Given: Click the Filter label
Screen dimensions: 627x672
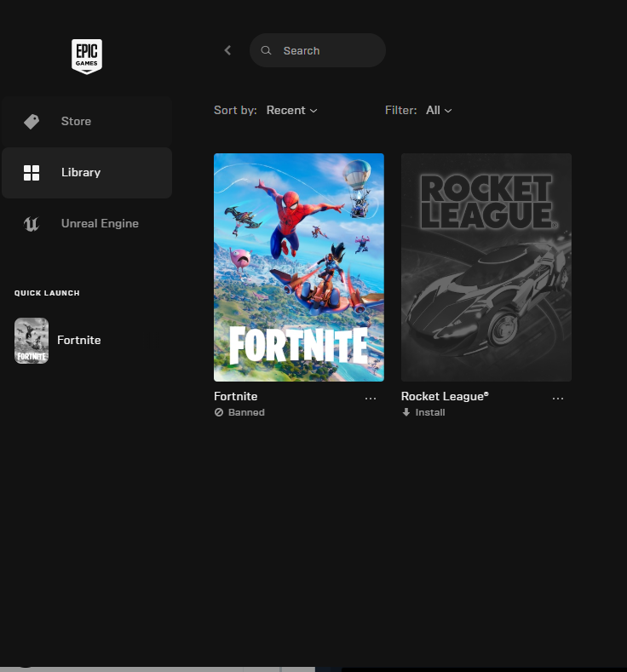Looking at the screenshot, I should 400,110.
